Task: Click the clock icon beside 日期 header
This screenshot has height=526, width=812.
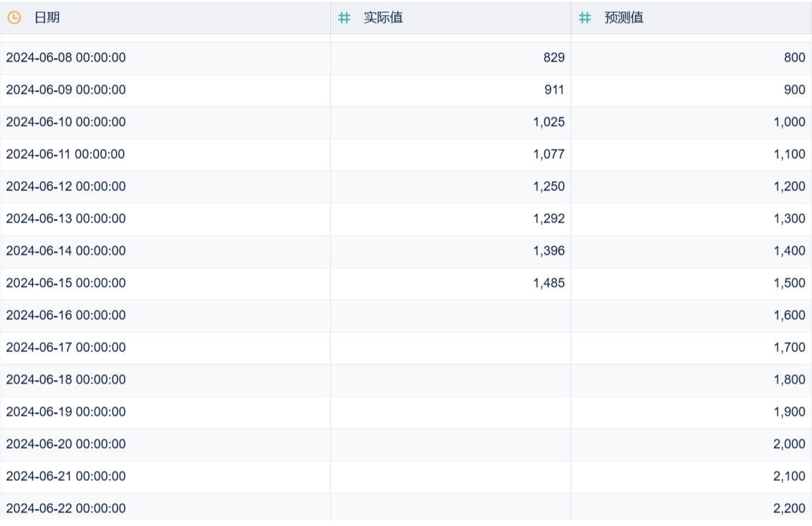Action: [x=14, y=18]
